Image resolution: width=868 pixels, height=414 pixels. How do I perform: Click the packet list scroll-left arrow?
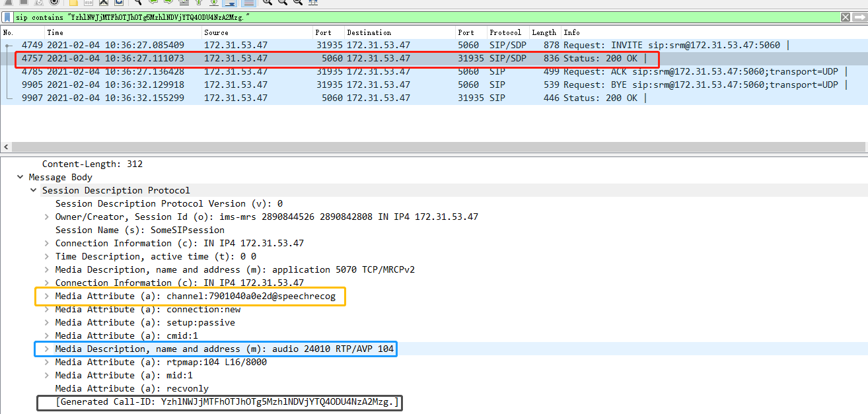pyautogui.click(x=6, y=147)
